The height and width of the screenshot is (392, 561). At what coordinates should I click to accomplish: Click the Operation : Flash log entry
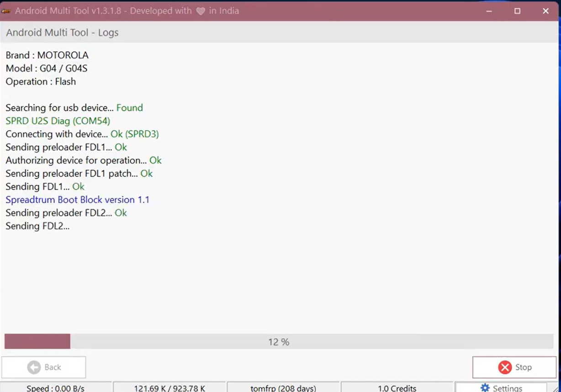click(x=41, y=82)
